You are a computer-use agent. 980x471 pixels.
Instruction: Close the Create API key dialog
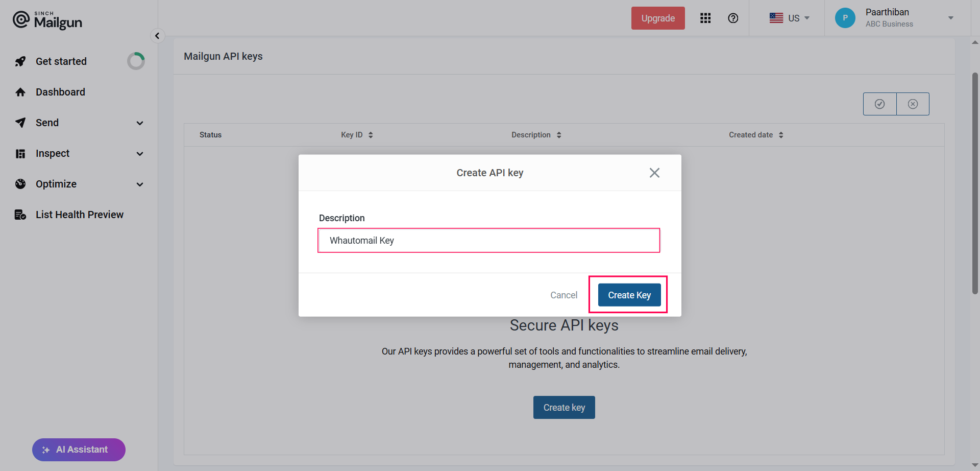[654, 173]
